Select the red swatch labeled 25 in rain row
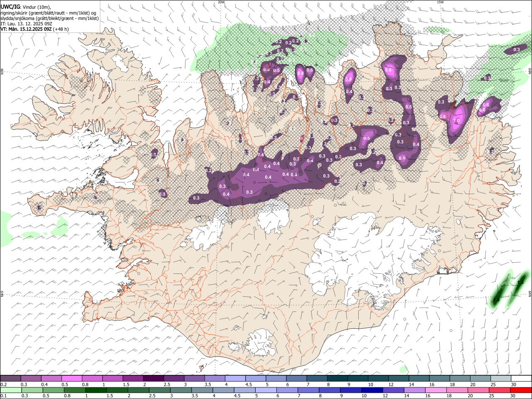Image resolution: width=532 pixels, height=399 pixels. (499, 390)
